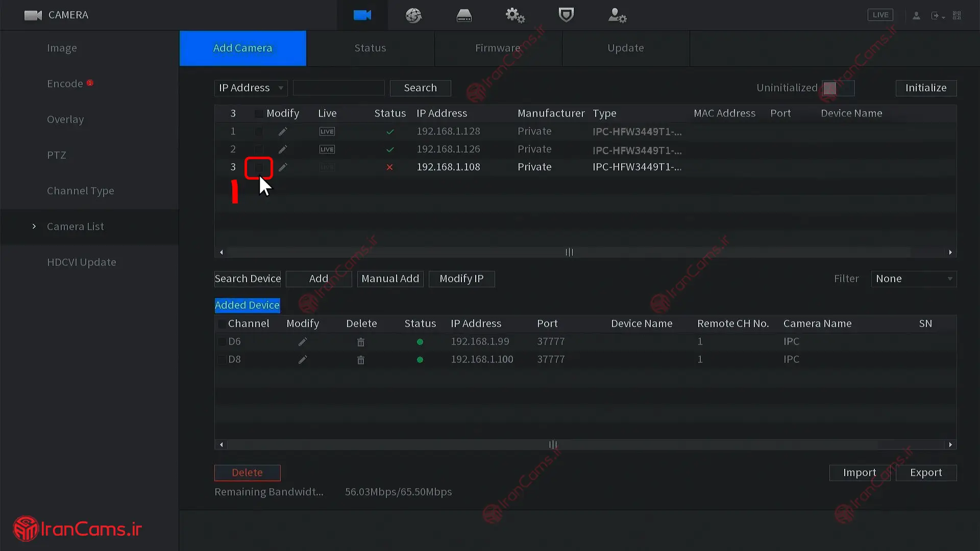Click the Added Device horizontal scrollbar thumb
The image size is (980, 551).
[x=553, y=445]
